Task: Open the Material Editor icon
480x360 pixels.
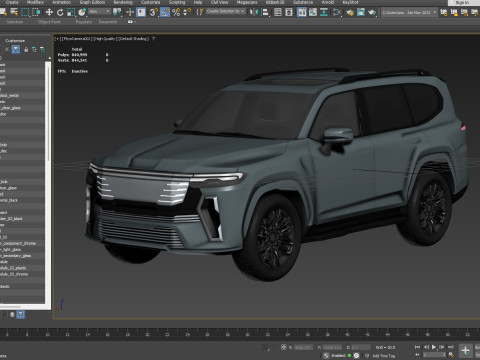Action: point(337,13)
